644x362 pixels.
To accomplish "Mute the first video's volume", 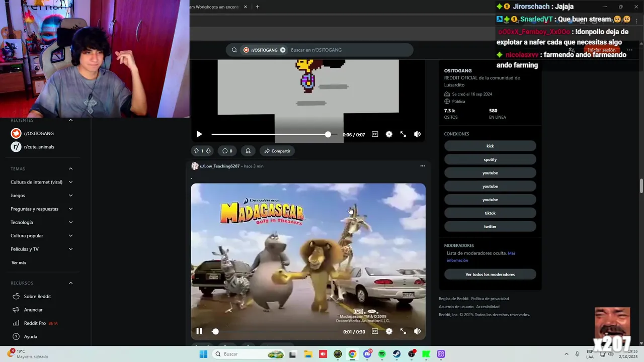I will coord(417,134).
